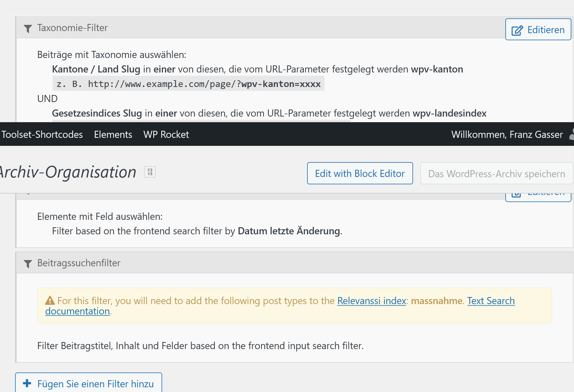Click the Edit with Block Editor button
This screenshot has width=574, height=392.
tap(360, 173)
